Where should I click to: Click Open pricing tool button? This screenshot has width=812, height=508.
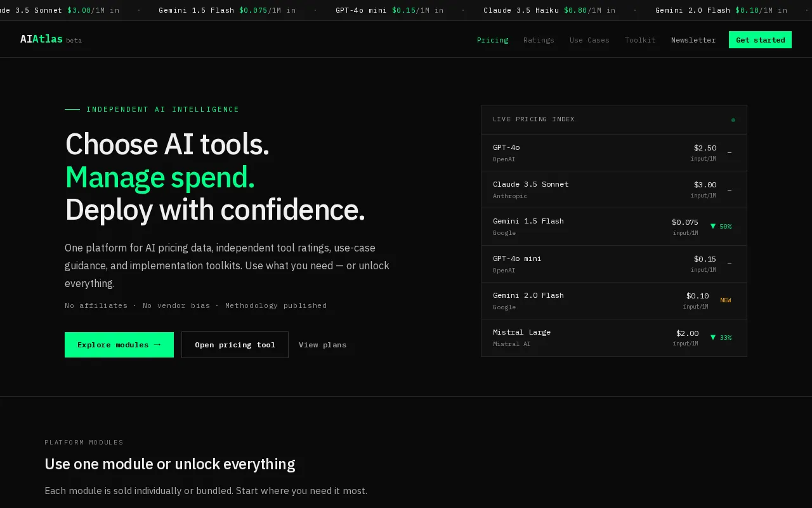pyautogui.click(x=235, y=345)
